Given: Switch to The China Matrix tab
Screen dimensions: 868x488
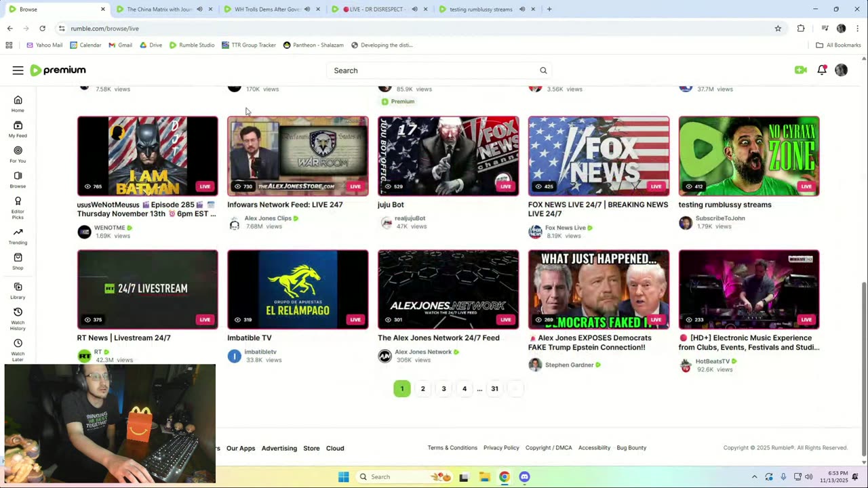Looking at the screenshot, I should tap(160, 9).
